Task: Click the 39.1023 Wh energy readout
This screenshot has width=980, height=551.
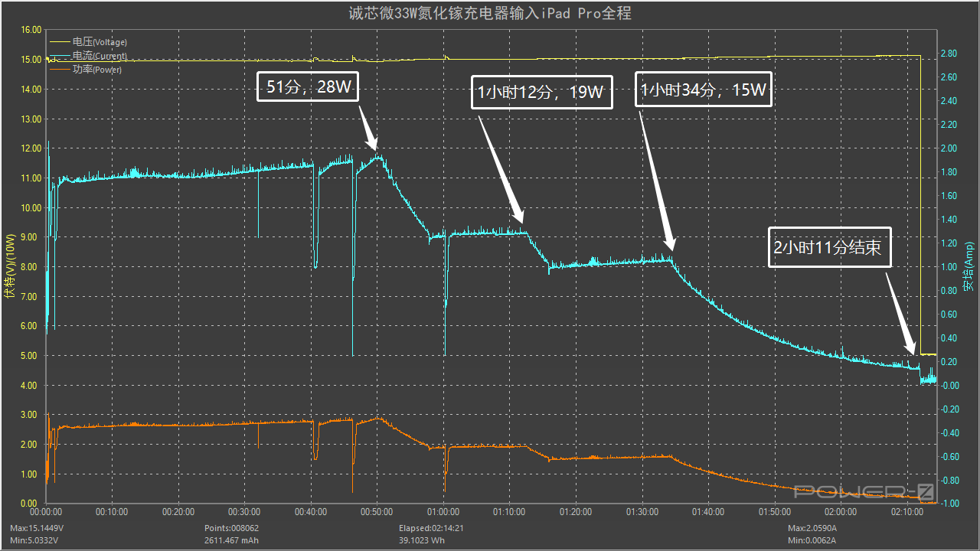Action: [423, 540]
